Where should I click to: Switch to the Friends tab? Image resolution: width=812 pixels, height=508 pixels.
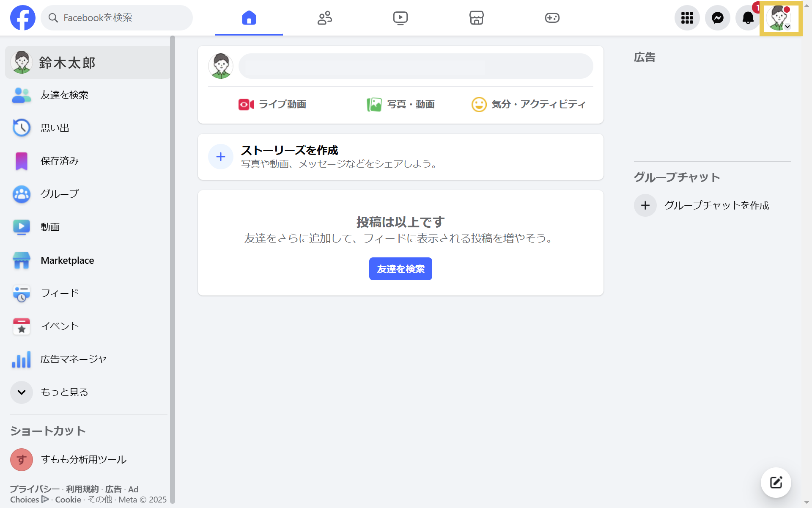pos(325,18)
